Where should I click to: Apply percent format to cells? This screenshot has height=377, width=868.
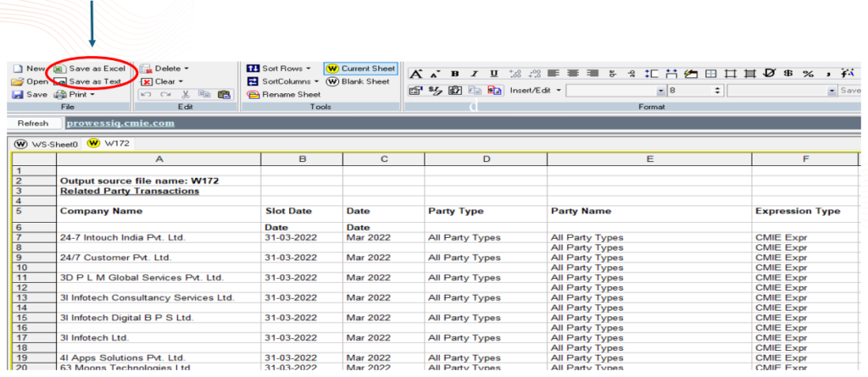click(x=808, y=74)
